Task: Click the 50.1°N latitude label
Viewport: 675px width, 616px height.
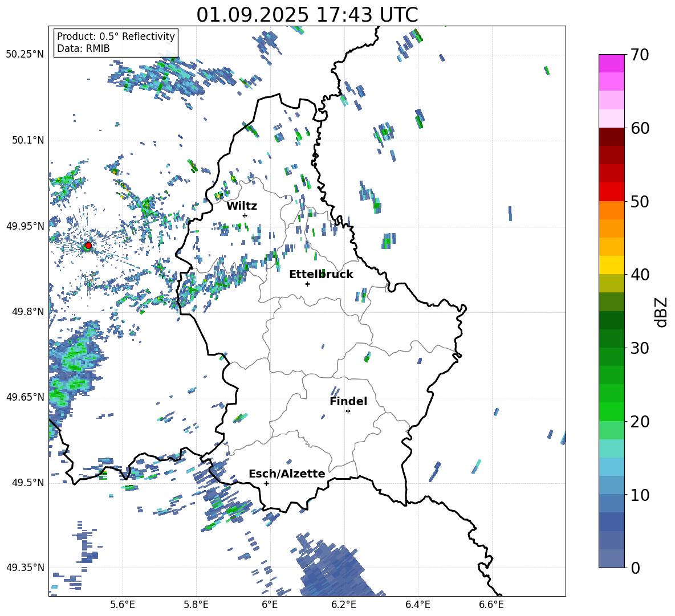Action: 28,141
